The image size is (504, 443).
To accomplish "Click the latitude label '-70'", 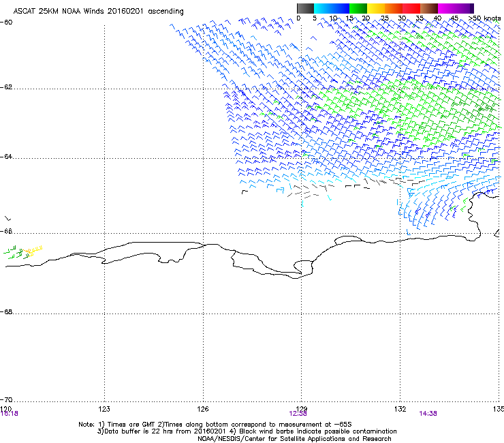I will point(6,399).
